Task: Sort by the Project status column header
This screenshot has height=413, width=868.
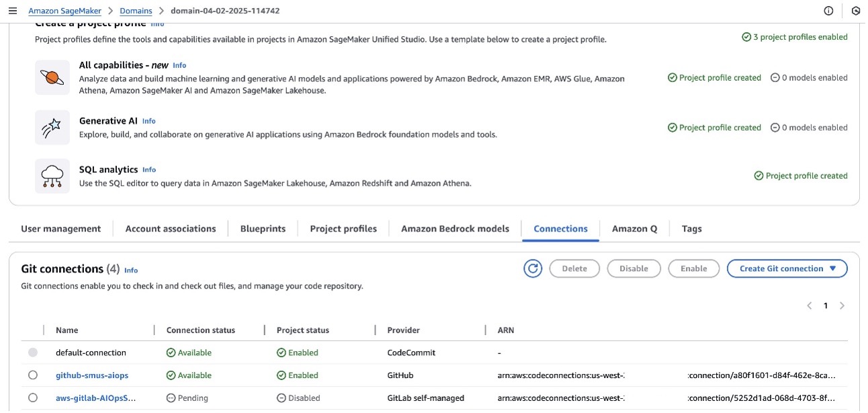Action: tap(303, 330)
